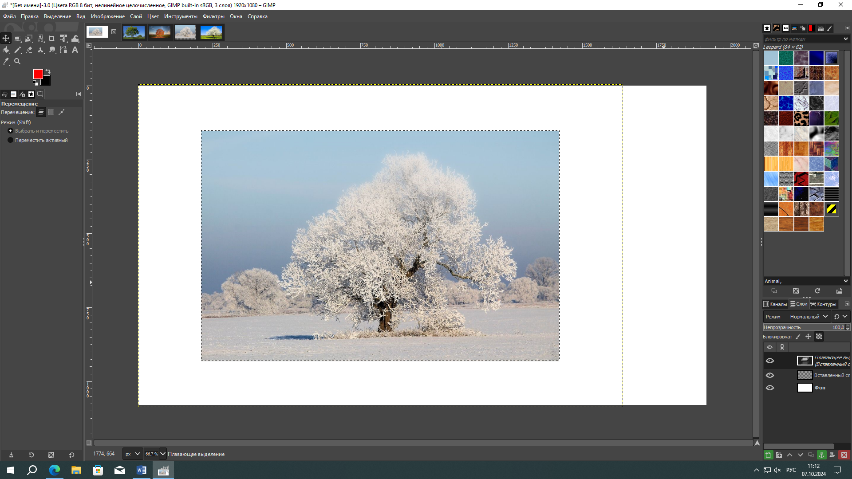The width and height of the screenshot is (852, 479).
Task: Reset colors to default black and white
Action: (36, 83)
